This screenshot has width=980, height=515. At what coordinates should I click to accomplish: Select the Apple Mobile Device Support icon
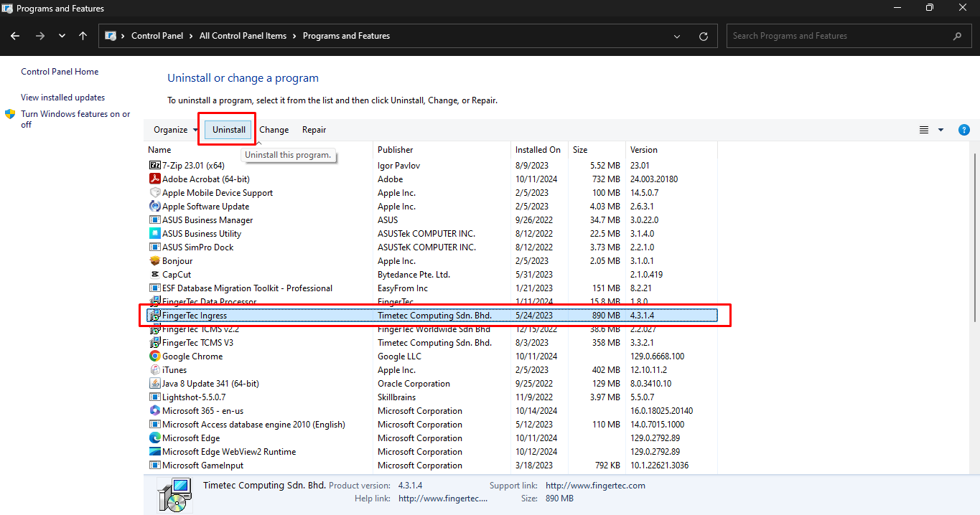(154, 193)
